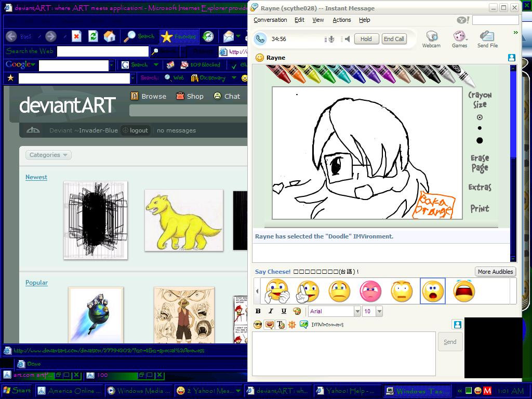Open the yellow dinosaur thumbnail
This screenshot has width=532, height=399.
click(184, 220)
